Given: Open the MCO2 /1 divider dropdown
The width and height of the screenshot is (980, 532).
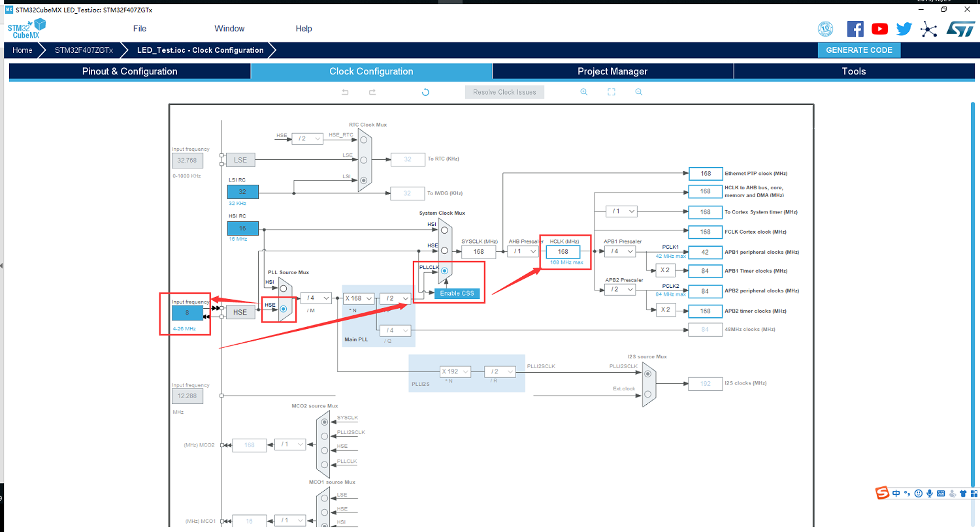Looking at the screenshot, I should point(290,445).
